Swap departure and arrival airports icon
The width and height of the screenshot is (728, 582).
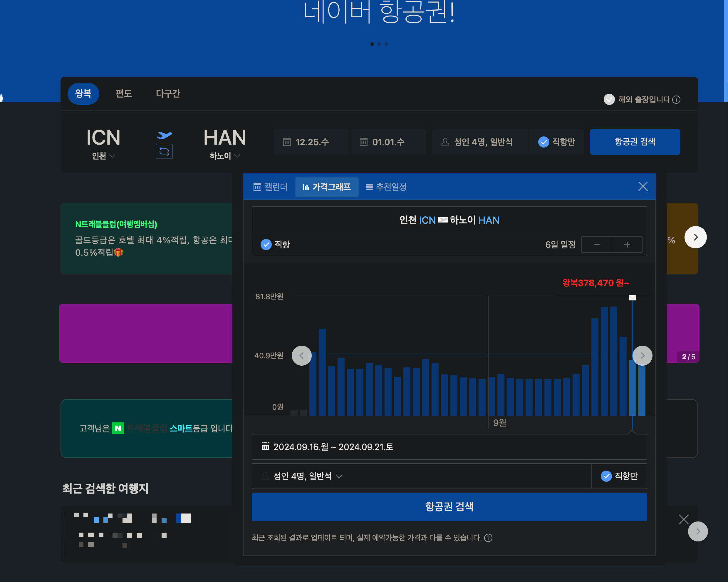tap(164, 151)
